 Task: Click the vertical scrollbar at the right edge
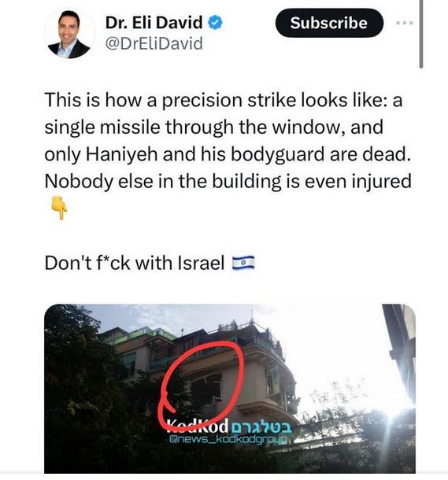pyautogui.click(x=421, y=34)
